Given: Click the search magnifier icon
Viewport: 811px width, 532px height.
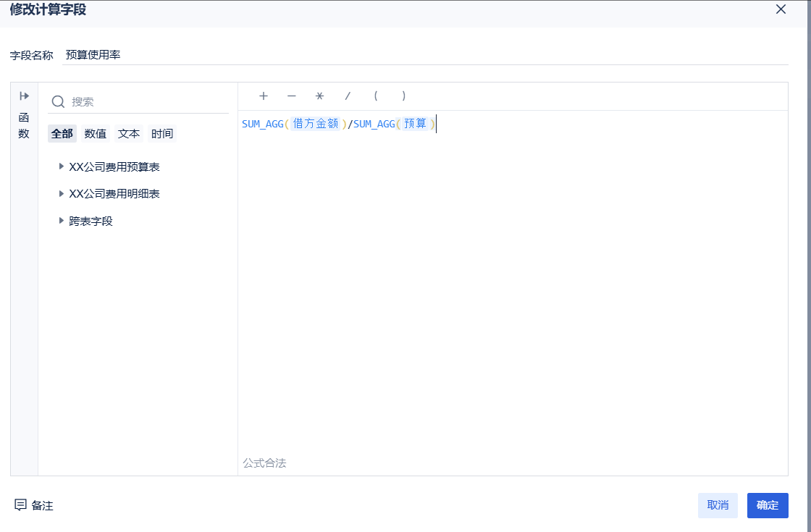Looking at the screenshot, I should pyautogui.click(x=59, y=101).
